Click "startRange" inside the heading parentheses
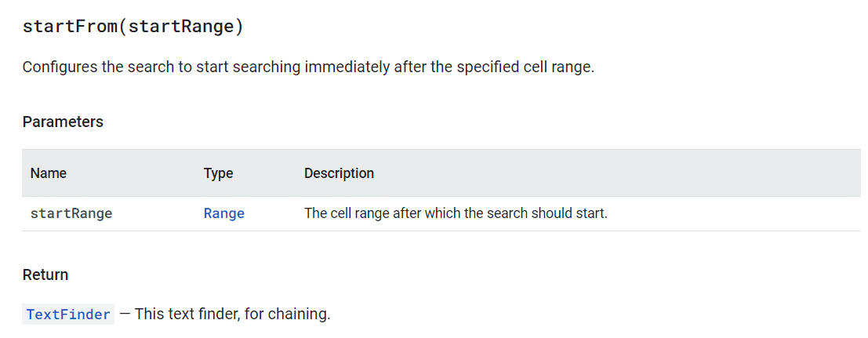The height and width of the screenshot is (338, 868). click(180, 27)
